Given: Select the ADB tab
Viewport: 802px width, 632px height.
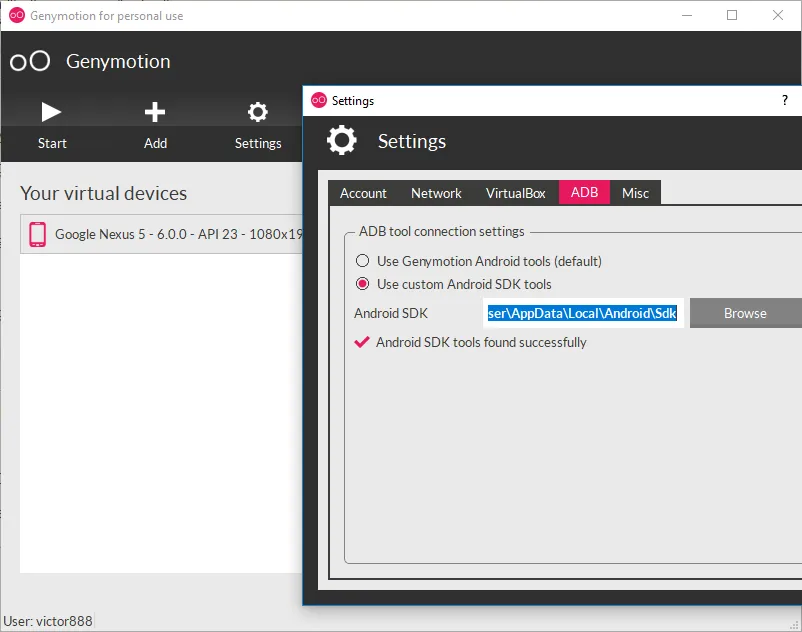Looking at the screenshot, I should click(584, 192).
